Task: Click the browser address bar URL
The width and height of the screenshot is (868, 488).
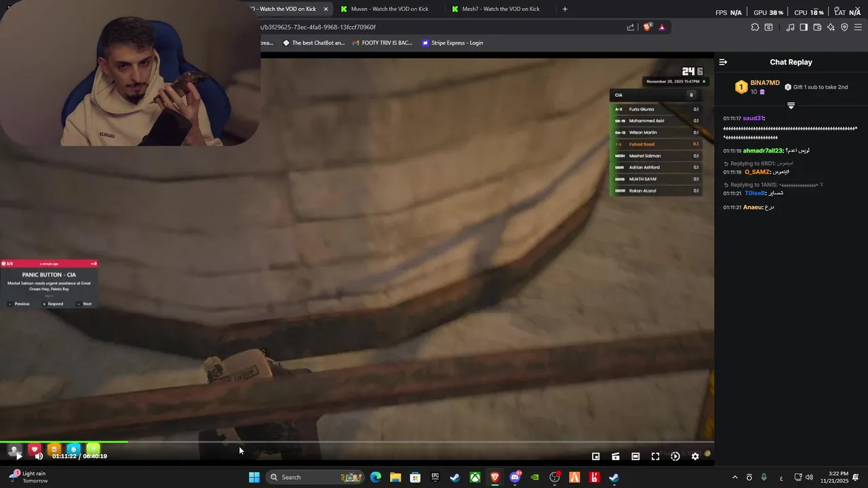Action: tap(318, 27)
